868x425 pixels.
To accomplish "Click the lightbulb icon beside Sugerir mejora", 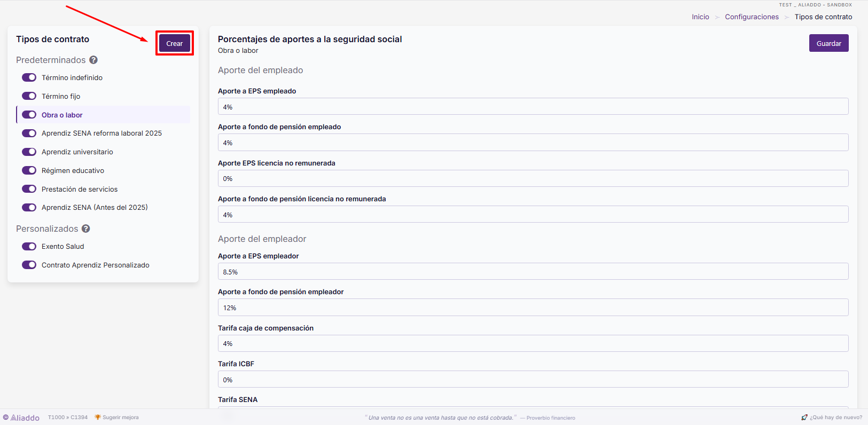I will [98, 418].
